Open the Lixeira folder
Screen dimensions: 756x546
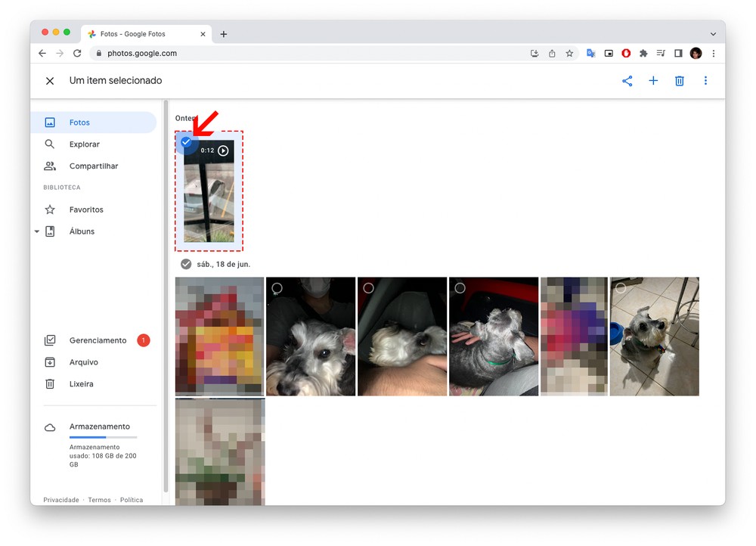point(81,384)
